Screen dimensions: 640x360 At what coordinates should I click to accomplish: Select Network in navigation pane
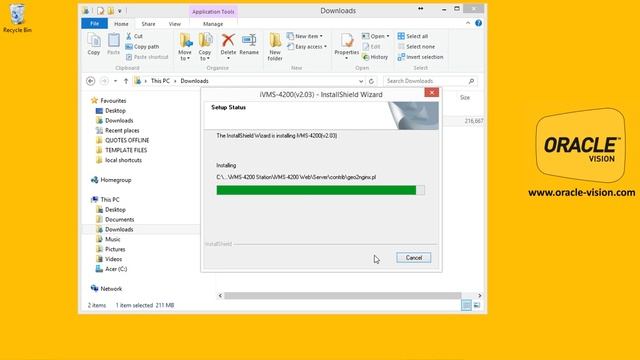tap(106, 289)
